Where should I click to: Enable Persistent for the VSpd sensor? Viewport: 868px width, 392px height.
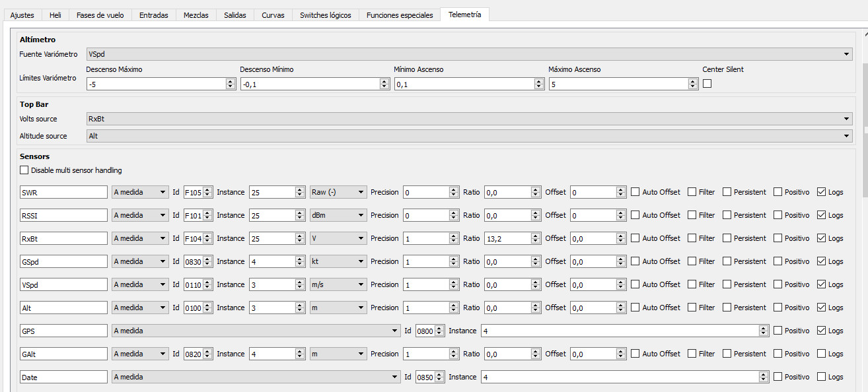coord(727,285)
